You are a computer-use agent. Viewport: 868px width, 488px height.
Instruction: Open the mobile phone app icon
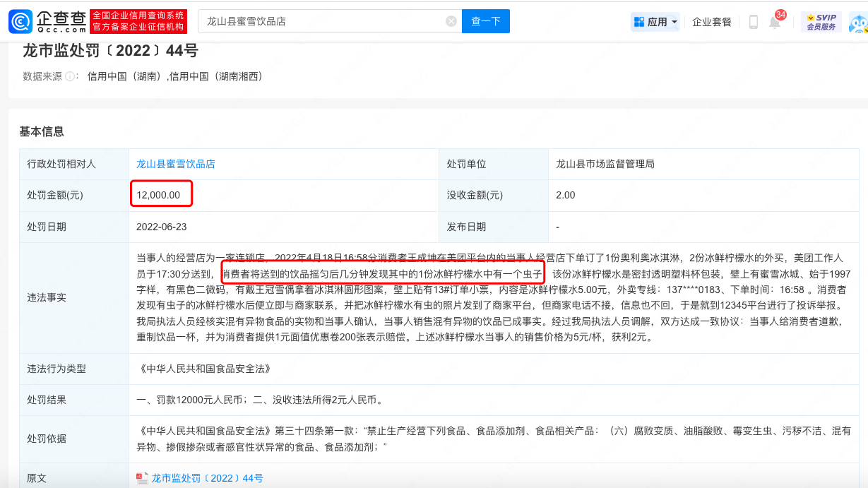pos(753,22)
